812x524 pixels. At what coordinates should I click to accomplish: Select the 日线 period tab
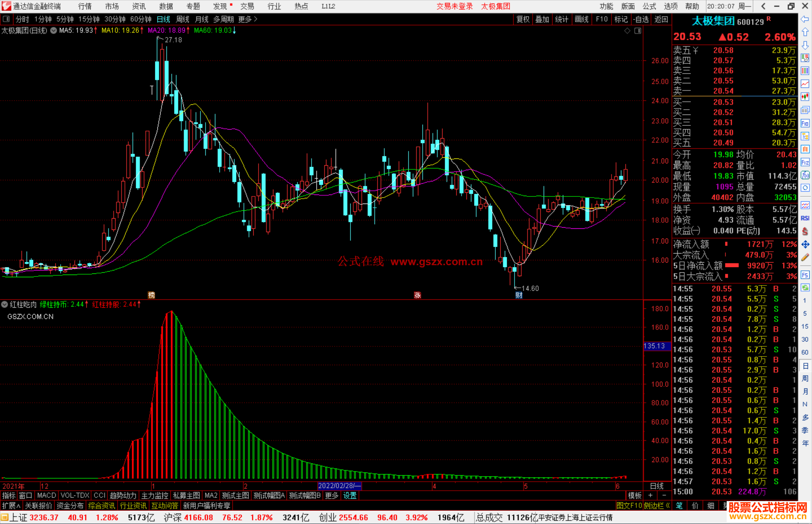pos(164,19)
